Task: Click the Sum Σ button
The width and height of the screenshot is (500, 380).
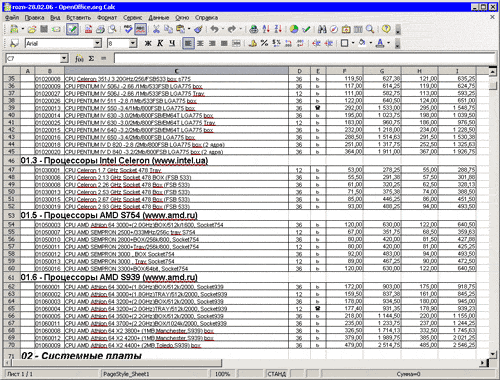Action: pyautogui.click(x=91, y=59)
